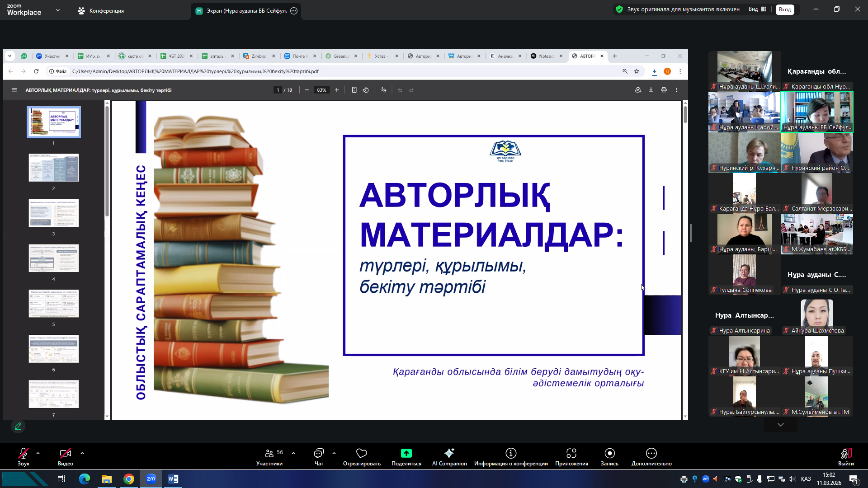The image size is (868, 488).
Task: Open the Конференция tab
Action: pos(101,11)
